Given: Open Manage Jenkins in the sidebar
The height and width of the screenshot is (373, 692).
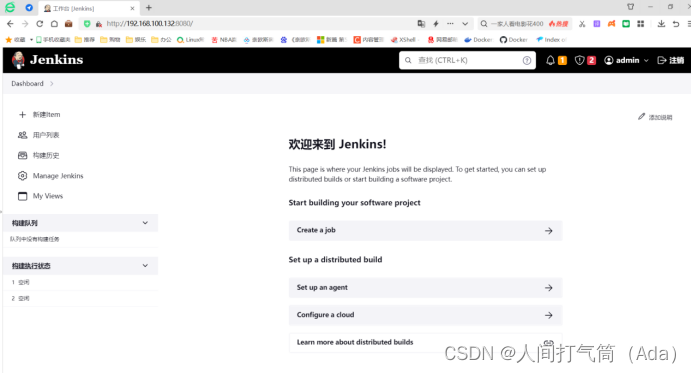Looking at the screenshot, I should (x=58, y=176).
